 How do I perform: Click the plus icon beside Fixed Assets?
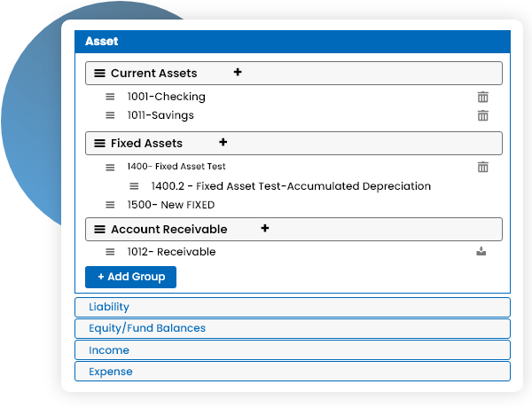223,143
